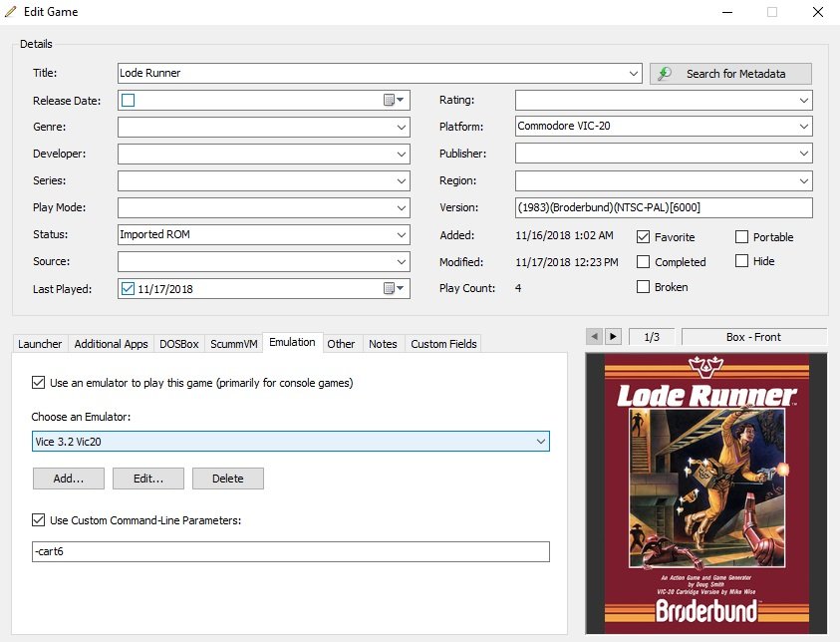The height and width of the screenshot is (642, 840).
Task: Open the ScummVM tab
Action: pos(234,344)
